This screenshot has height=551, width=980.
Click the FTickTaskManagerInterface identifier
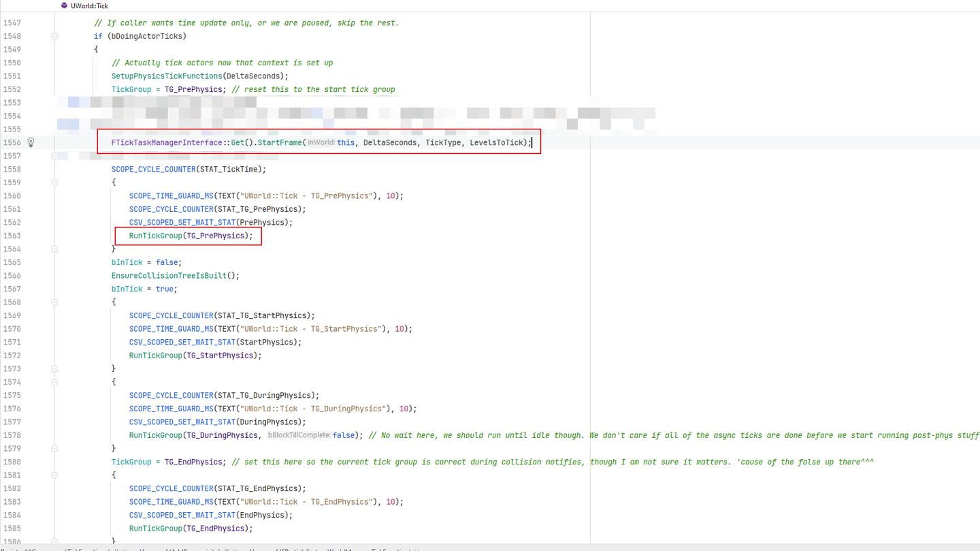[x=165, y=142]
